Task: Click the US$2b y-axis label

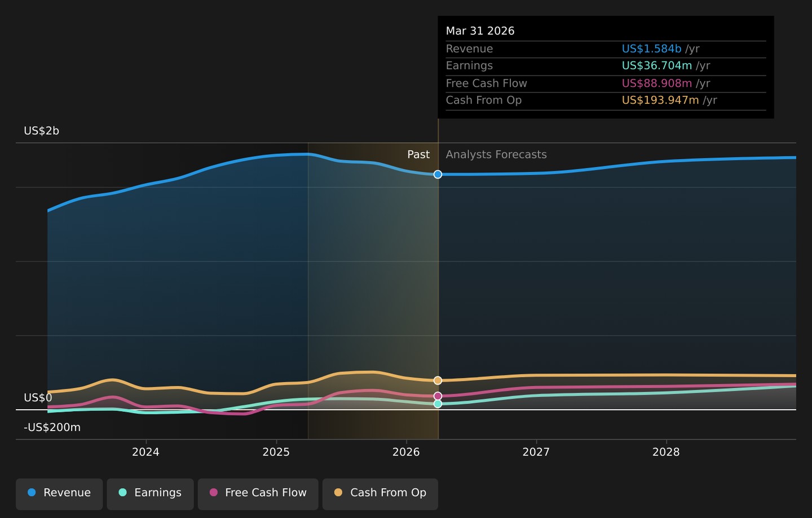Action: [x=41, y=131]
